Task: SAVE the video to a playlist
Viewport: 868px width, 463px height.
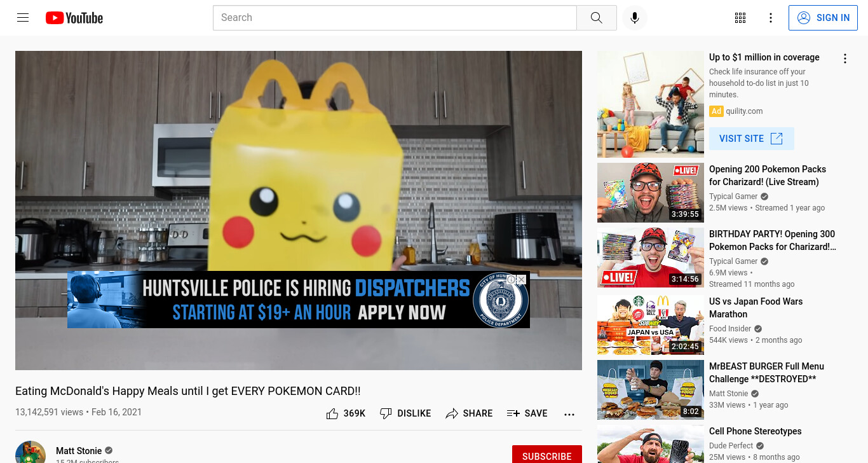Action: (527, 413)
